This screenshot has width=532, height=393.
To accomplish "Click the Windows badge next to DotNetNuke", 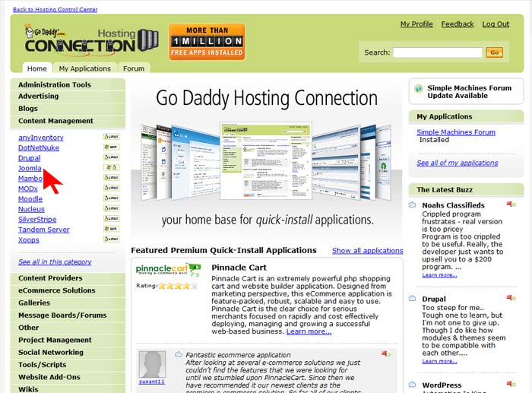I will 111,147.
